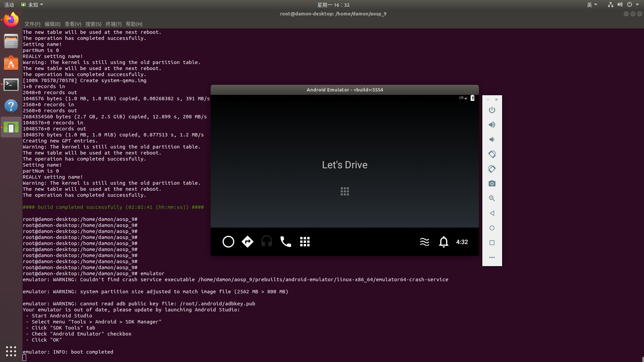Click the emulator power button icon
644x362 pixels.
[x=492, y=110]
